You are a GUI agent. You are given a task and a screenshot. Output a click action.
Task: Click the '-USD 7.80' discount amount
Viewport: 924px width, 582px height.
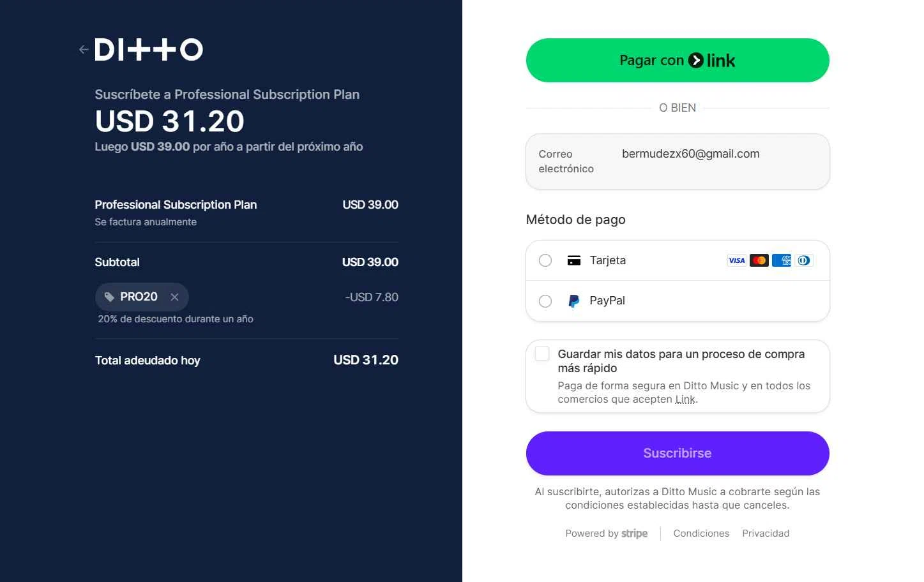[x=372, y=297]
